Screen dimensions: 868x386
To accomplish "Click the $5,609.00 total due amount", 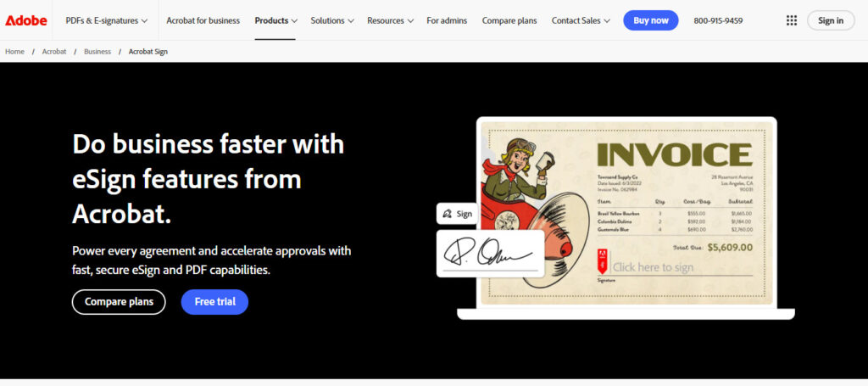I will [x=730, y=248].
